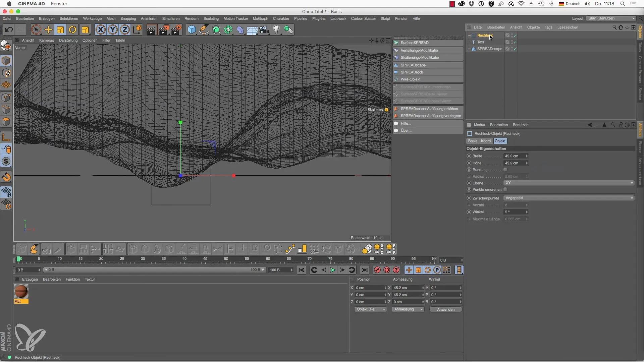Open Objekt (Rel) dropdown
The width and height of the screenshot is (644, 362).
(x=371, y=309)
